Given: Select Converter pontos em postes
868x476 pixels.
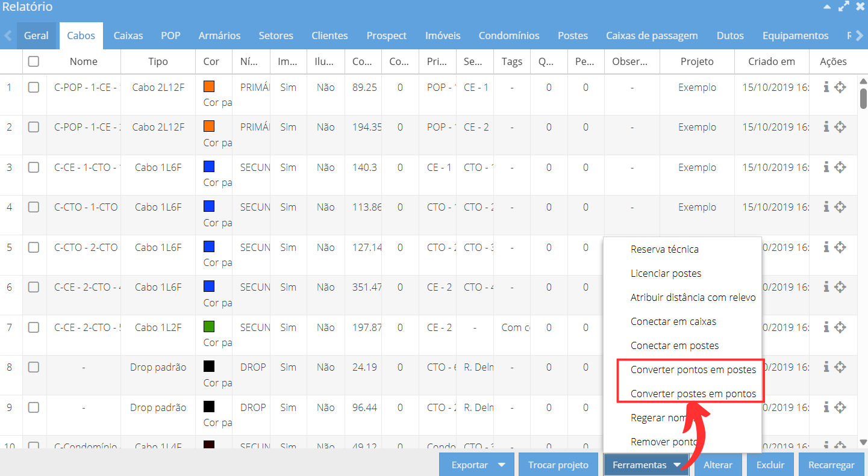Looking at the screenshot, I should tap(693, 369).
